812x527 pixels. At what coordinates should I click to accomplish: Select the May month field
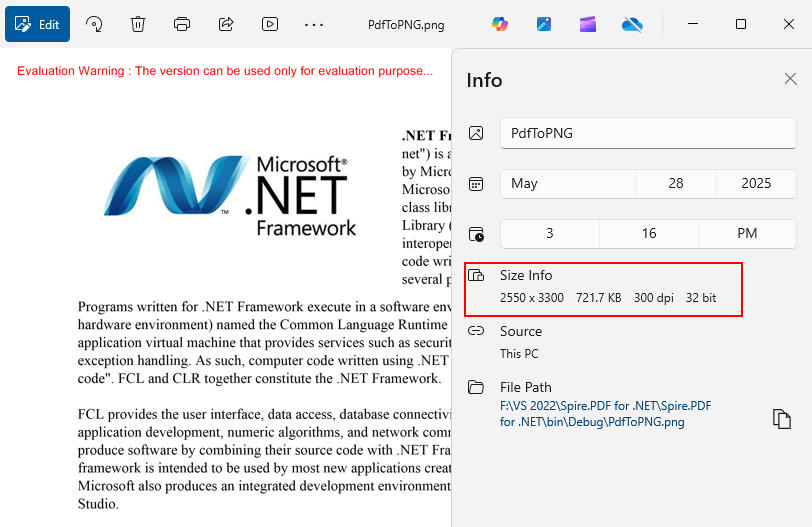pyautogui.click(x=568, y=183)
